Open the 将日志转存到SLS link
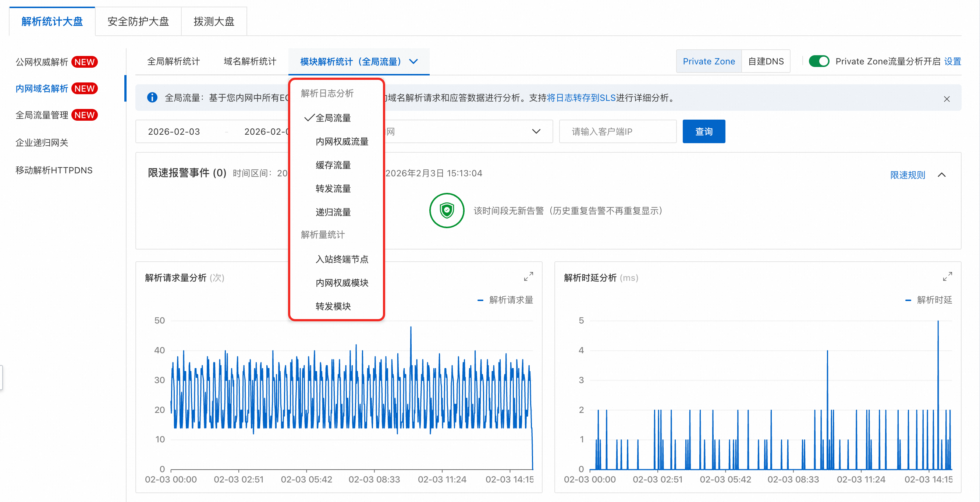The width and height of the screenshot is (980, 502). click(x=581, y=98)
